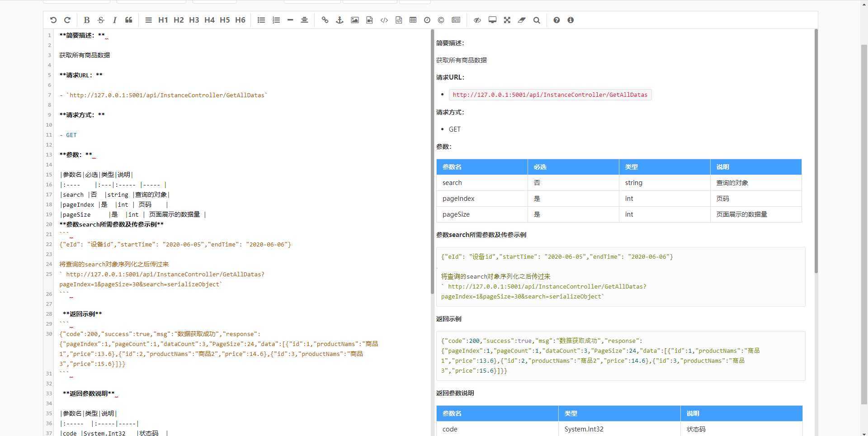Click the browser page's vertical scrollbar
The width and height of the screenshot is (868, 436).
[x=864, y=224]
